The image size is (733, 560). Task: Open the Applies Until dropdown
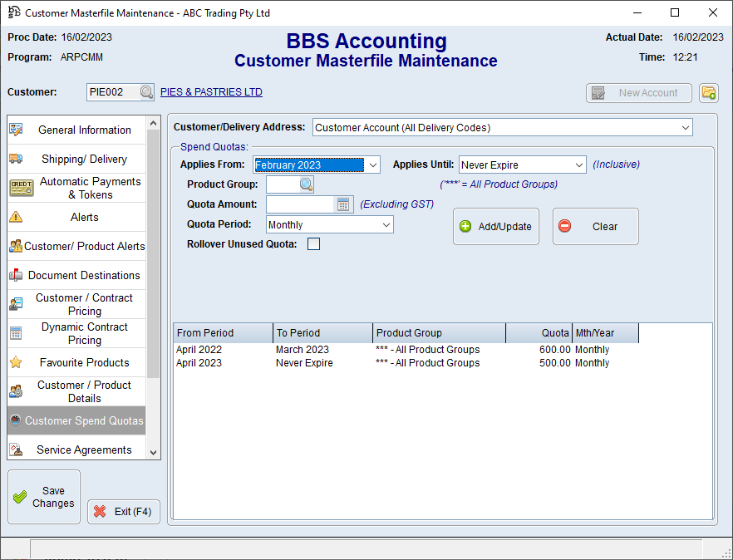[578, 165]
